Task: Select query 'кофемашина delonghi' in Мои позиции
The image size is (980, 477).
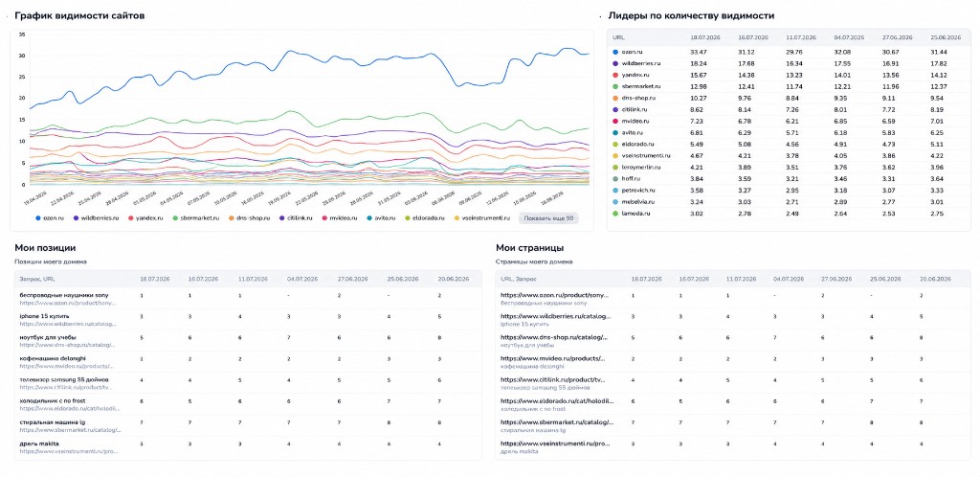Action: tap(54, 358)
